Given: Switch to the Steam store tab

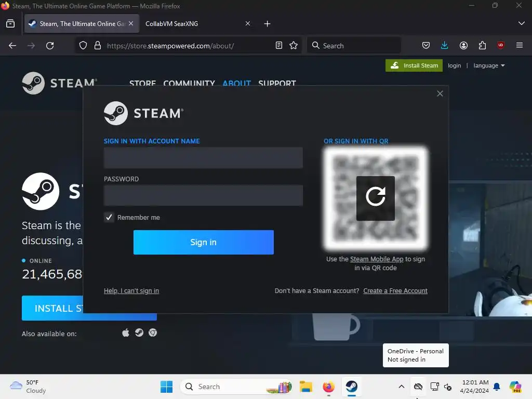Looking at the screenshot, I should (x=82, y=24).
